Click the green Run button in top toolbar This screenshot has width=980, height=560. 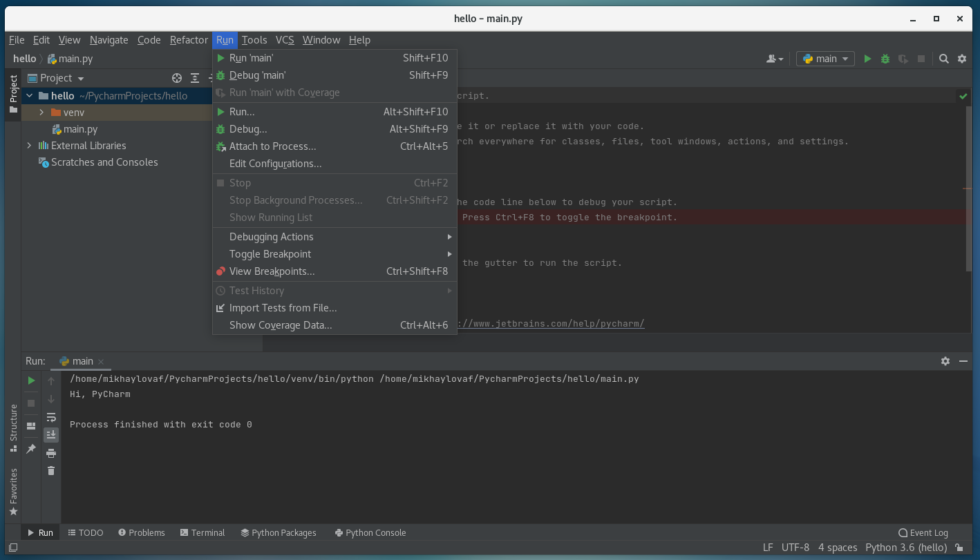click(867, 59)
